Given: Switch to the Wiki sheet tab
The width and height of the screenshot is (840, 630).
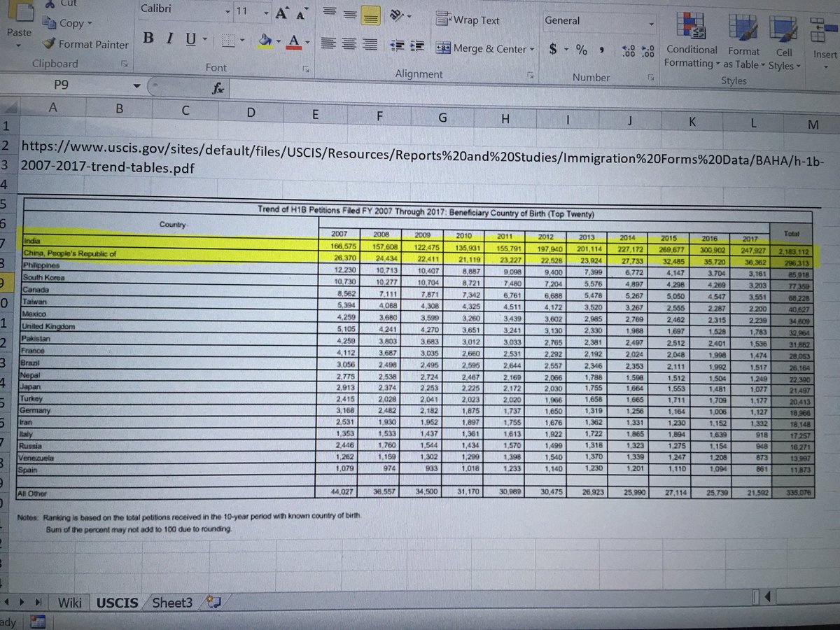Looking at the screenshot, I should point(69,603).
